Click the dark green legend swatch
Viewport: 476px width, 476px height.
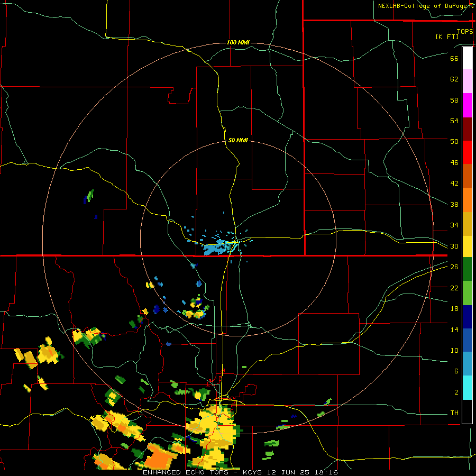click(x=467, y=269)
